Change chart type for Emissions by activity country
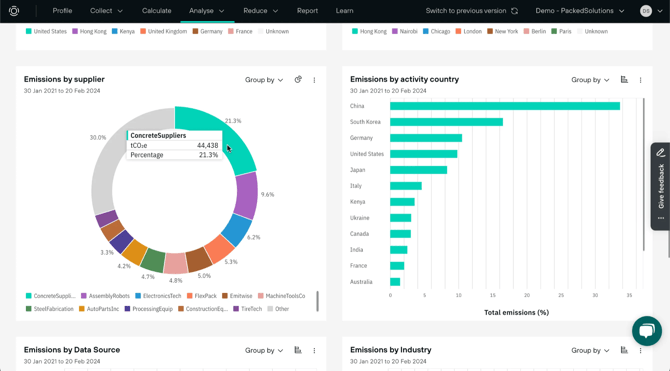 (x=624, y=80)
